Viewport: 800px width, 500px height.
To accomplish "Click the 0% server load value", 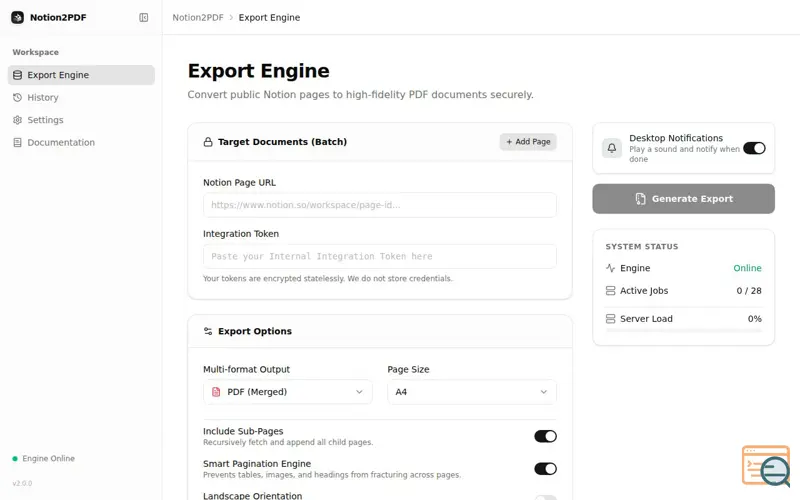I will point(755,319).
